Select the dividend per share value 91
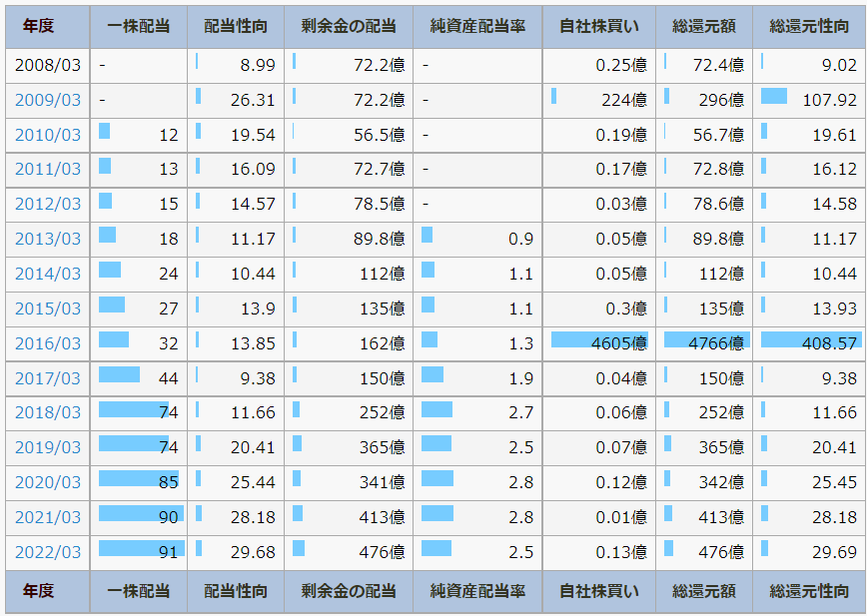Viewport: 867px width, 616px height. 168,552
